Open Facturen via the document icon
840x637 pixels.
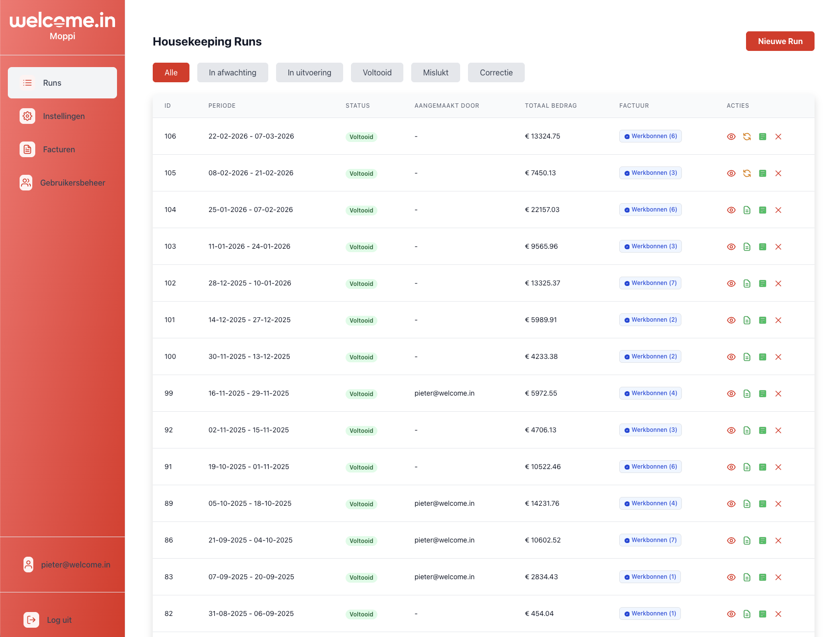(x=27, y=149)
